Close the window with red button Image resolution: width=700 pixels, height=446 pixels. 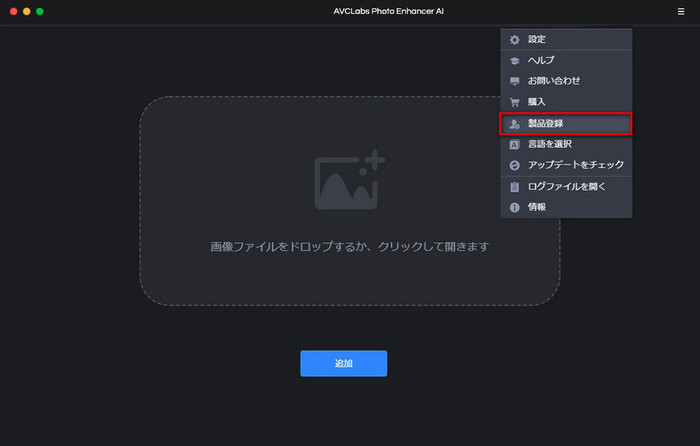tap(13, 12)
